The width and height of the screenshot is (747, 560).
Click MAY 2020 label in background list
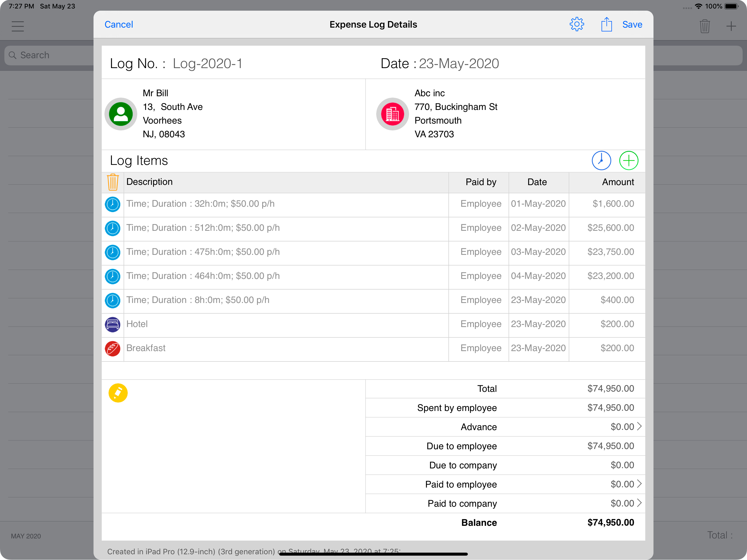click(26, 536)
